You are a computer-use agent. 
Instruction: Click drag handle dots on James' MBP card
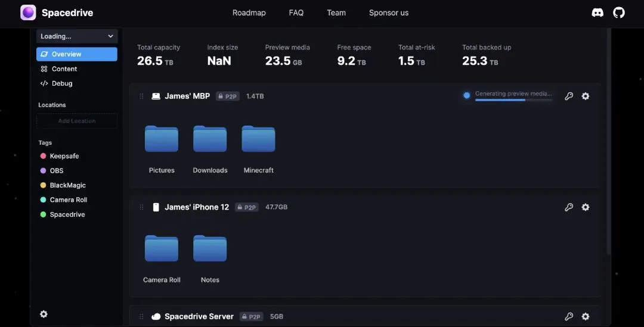[141, 96]
